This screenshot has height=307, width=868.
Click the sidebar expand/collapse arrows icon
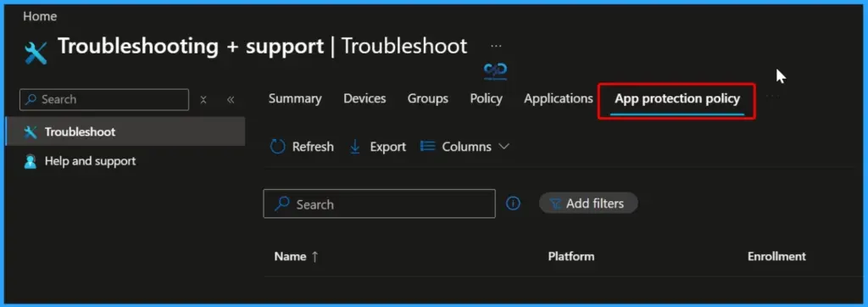coord(203,100)
